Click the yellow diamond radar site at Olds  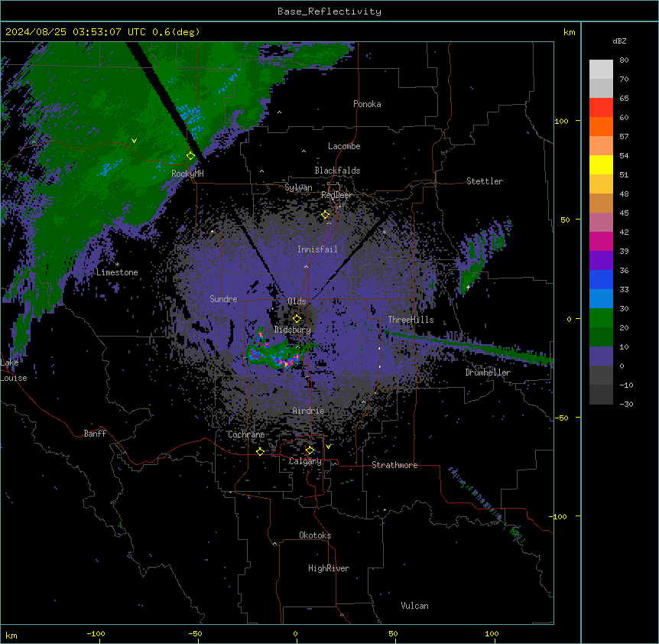[x=297, y=319]
